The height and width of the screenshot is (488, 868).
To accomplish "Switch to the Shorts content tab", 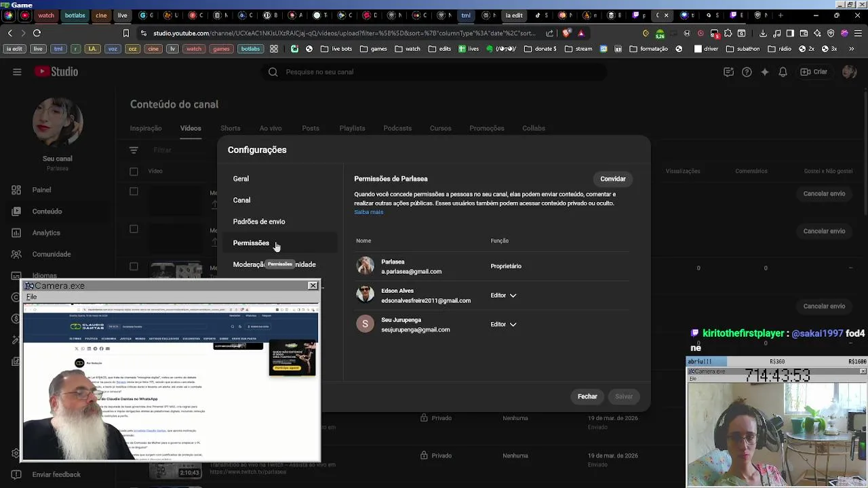I will [231, 128].
